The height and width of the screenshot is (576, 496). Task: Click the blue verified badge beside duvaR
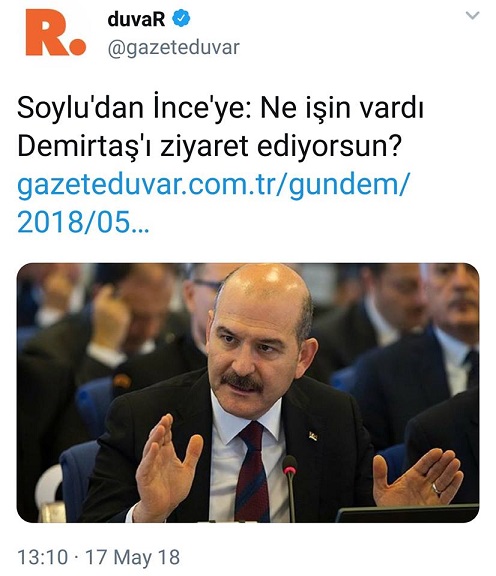(181, 19)
